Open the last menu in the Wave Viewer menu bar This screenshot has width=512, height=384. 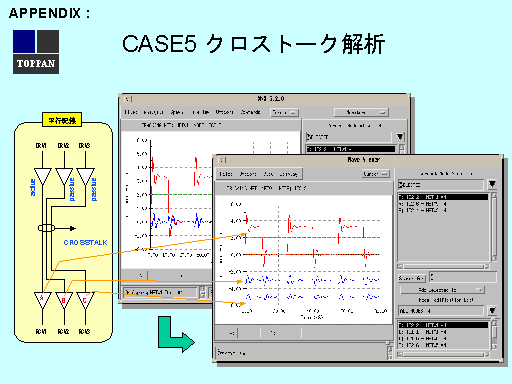pos(288,174)
